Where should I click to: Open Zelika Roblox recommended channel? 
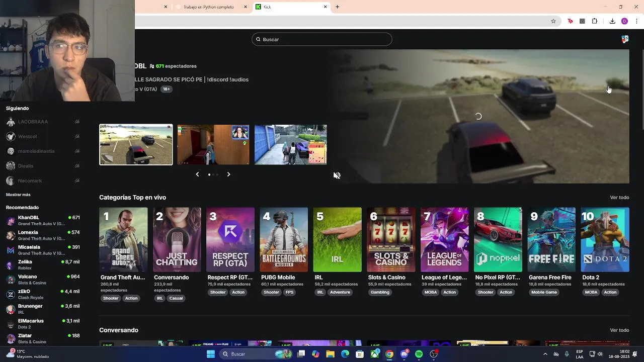click(x=43, y=265)
